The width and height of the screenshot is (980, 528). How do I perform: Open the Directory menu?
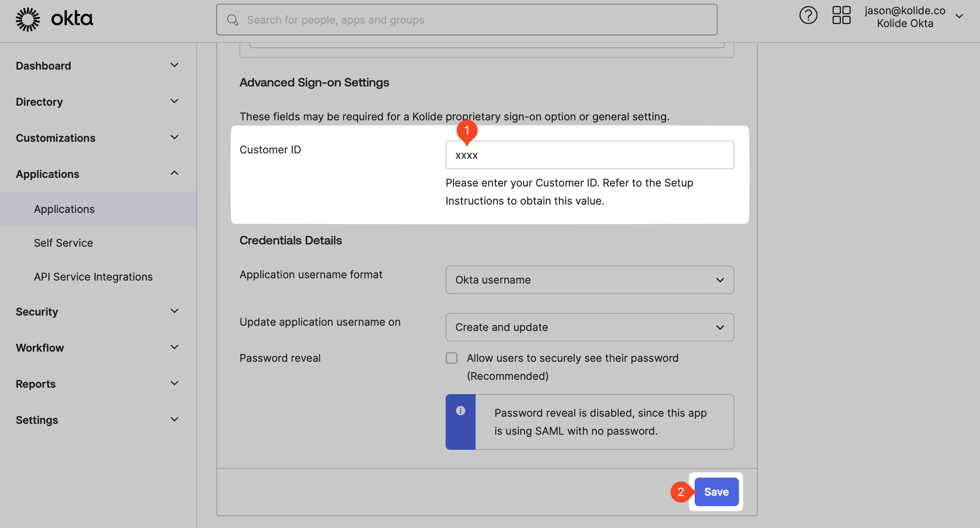(x=39, y=102)
